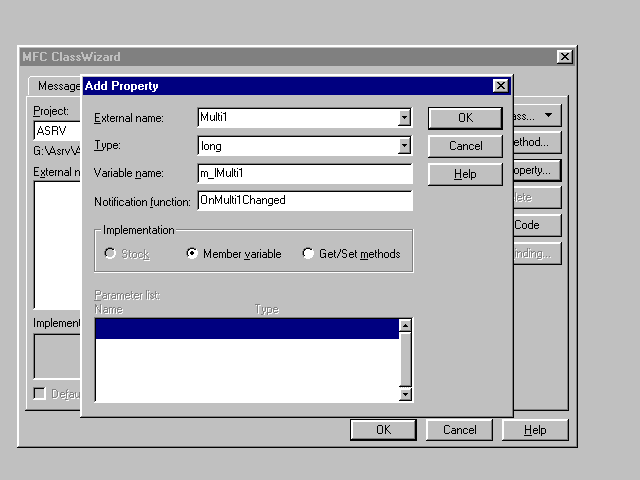
Task: Open Help from the Add Property dialog
Action: tap(465, 173)
